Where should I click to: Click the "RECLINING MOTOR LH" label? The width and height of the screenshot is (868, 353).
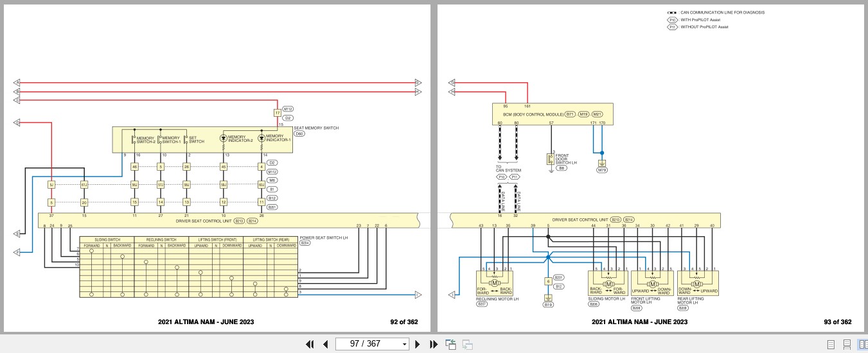(x=497, y=299)
